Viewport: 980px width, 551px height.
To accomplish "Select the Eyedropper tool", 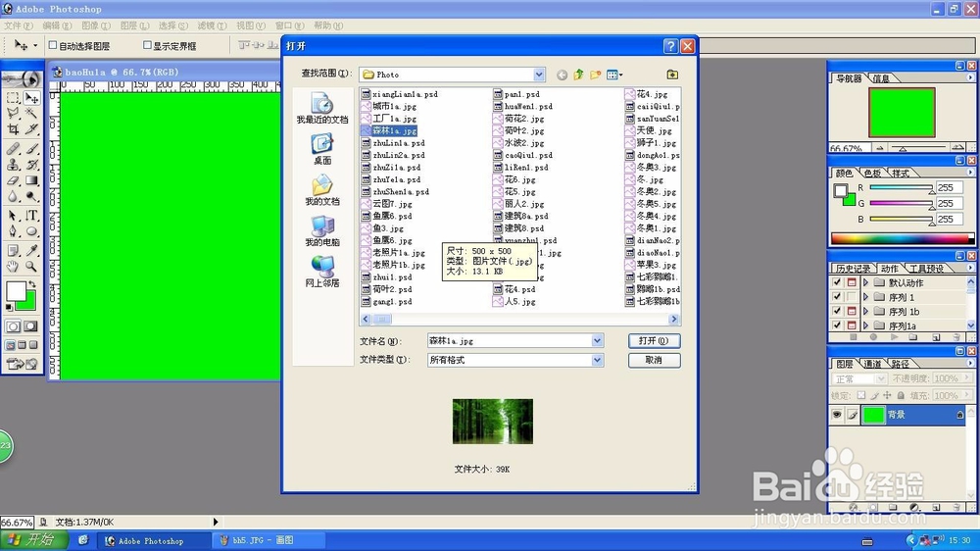I will 31,251.
